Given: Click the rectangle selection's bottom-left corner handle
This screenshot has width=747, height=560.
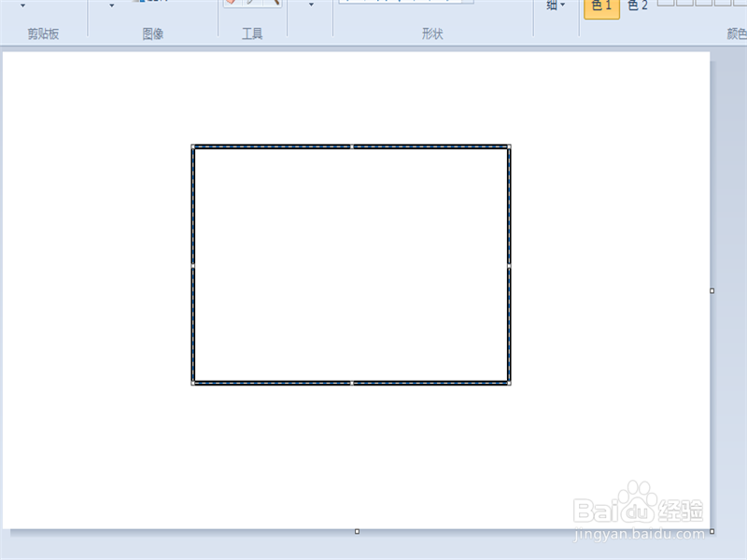Looking at the screenshot, I should coord(193,384).
